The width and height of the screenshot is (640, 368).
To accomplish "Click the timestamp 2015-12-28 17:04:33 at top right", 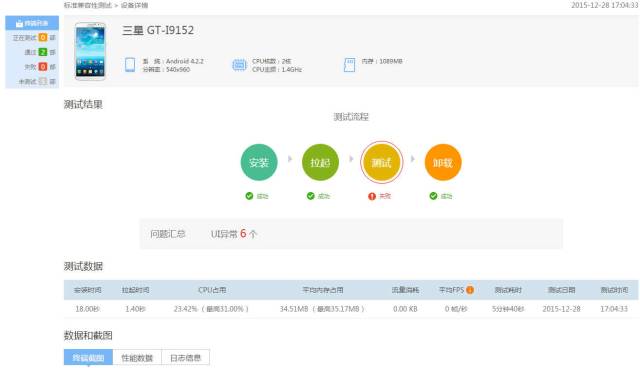I will point(604,5).
